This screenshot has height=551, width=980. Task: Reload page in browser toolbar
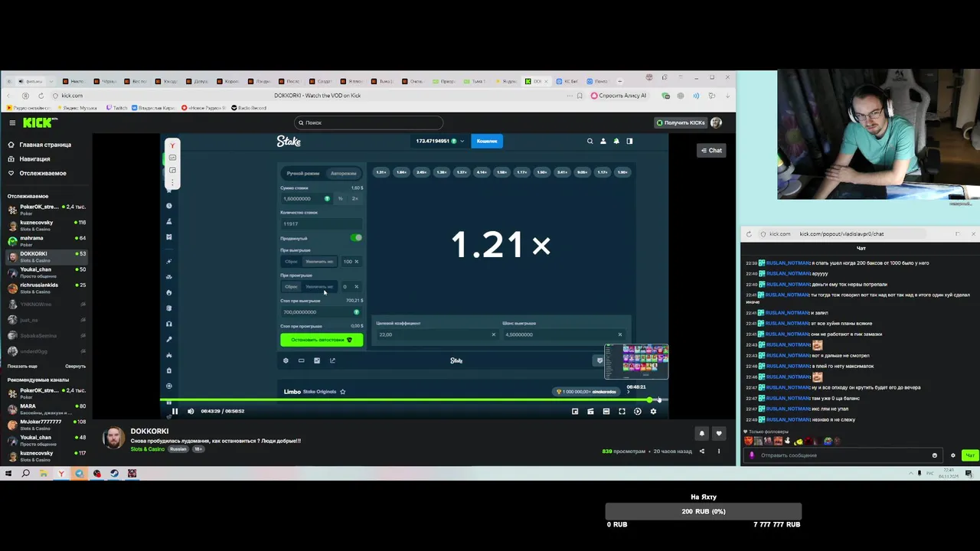tap(41, 96)
